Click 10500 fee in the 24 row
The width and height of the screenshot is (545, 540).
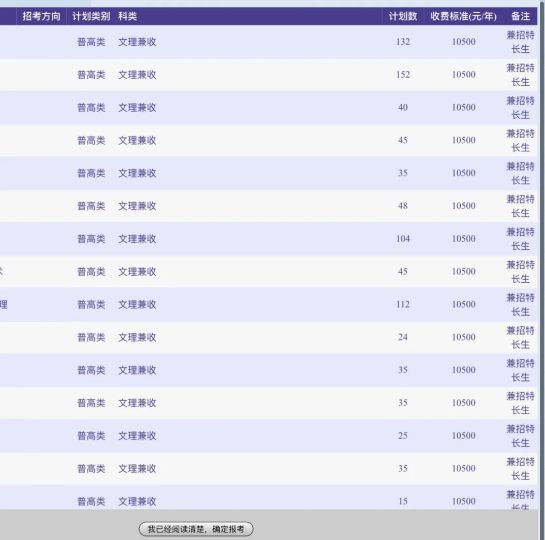[x=464, y=337]
